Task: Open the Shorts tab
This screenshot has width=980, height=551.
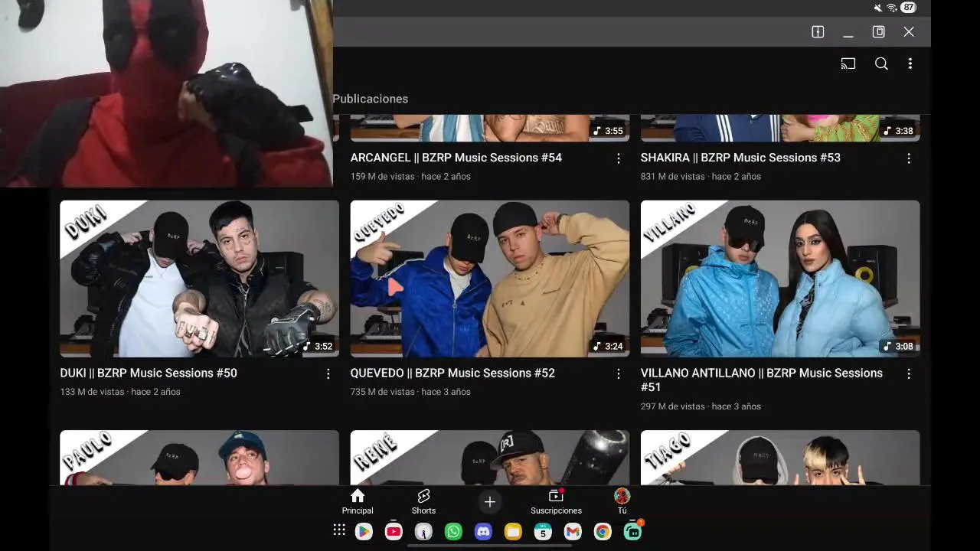Action: point(423,502)
